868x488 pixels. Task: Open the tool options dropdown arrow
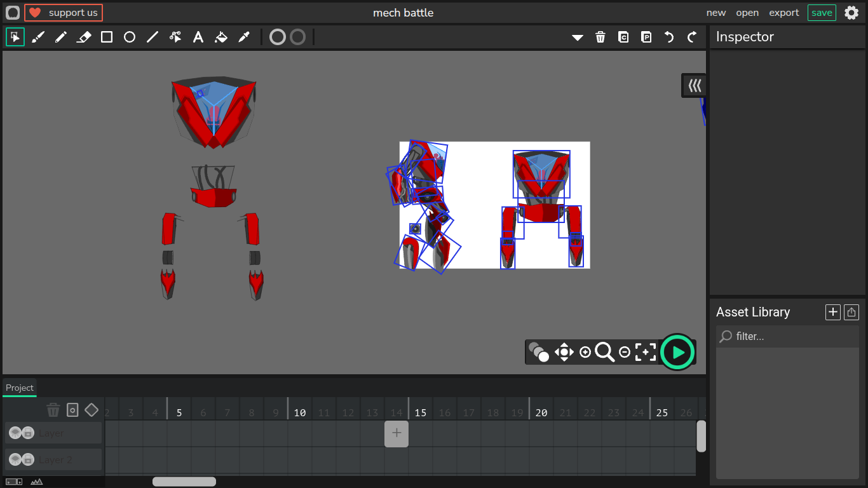click(x=577, y=37)
